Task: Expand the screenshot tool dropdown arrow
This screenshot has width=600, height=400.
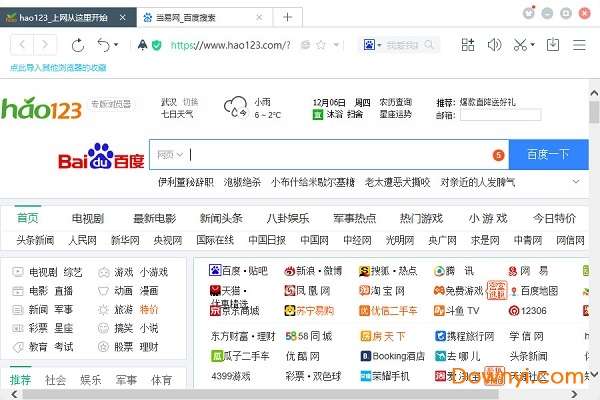Action: [x=532, y=45]
